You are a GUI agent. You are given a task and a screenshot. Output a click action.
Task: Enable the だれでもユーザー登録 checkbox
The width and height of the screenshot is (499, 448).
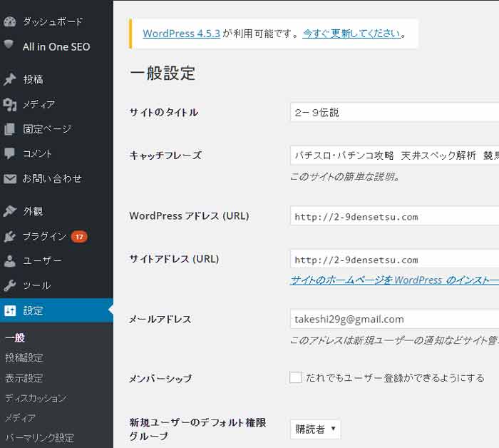296,377
